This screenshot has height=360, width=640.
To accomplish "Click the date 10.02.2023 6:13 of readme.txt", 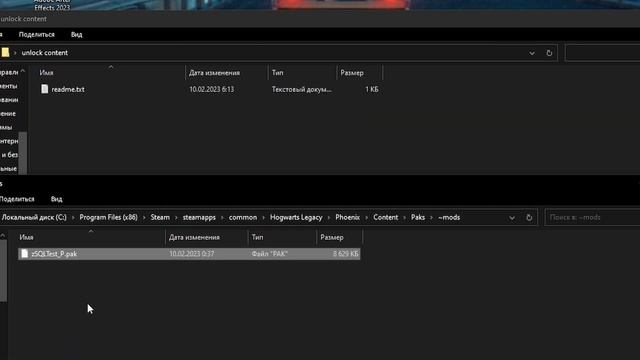I will pyautogui.click(x=211, y=89).
